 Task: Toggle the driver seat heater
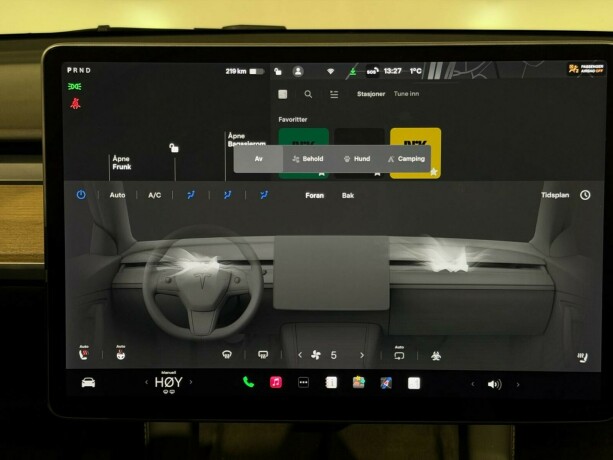click(83, 354)
